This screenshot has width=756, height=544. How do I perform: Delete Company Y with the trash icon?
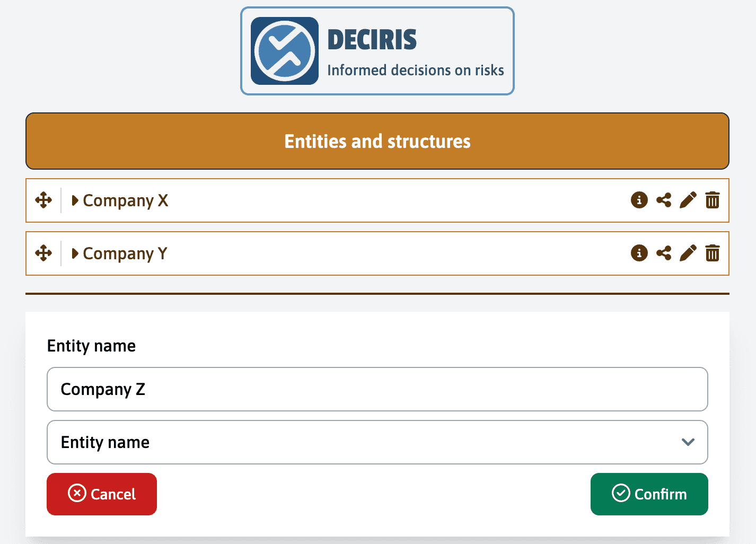coord(713,253)
